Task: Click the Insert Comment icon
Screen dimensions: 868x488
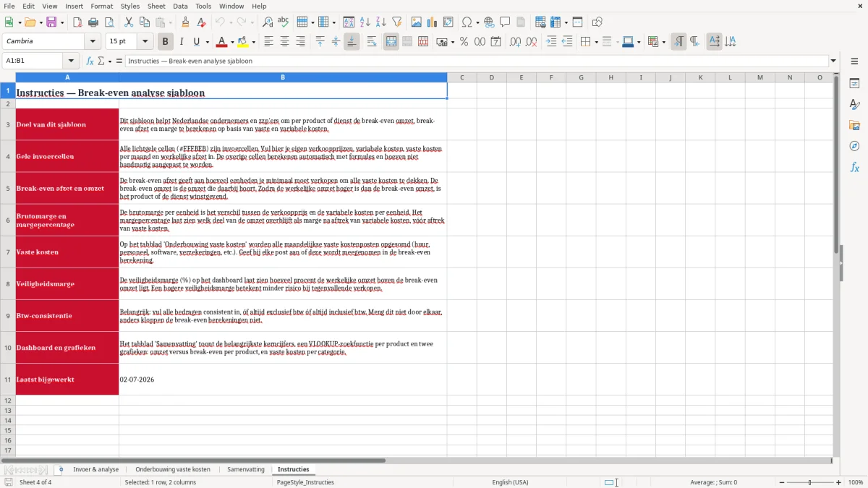Action: (505, 22)
